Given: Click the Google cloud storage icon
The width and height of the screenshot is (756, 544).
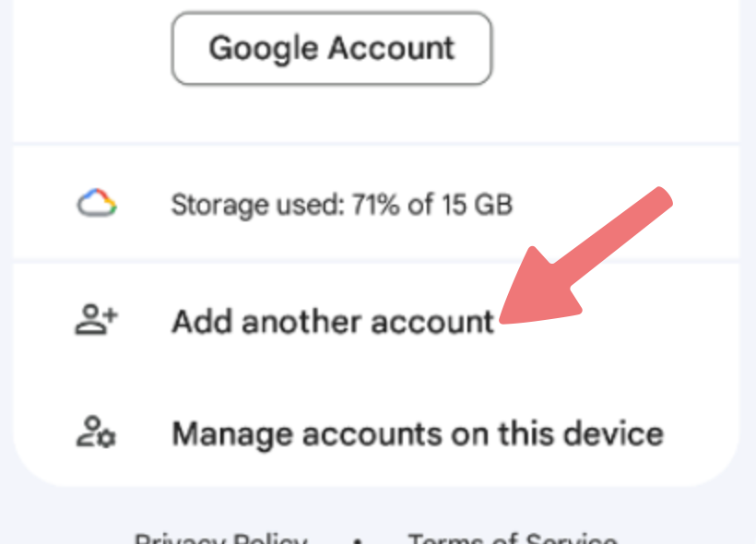Looking at the screenshot, I should pyautogui.click(x=97, y=203).
